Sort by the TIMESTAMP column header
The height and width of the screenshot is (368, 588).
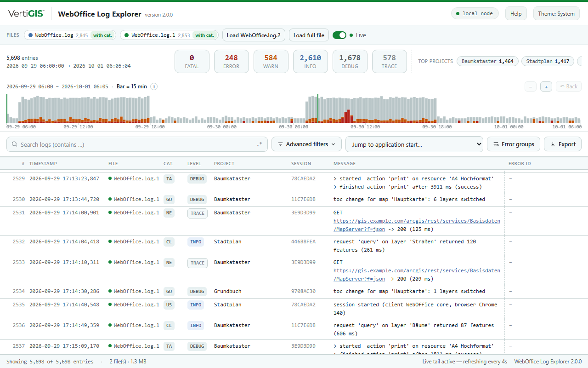[x=43, y=164]
